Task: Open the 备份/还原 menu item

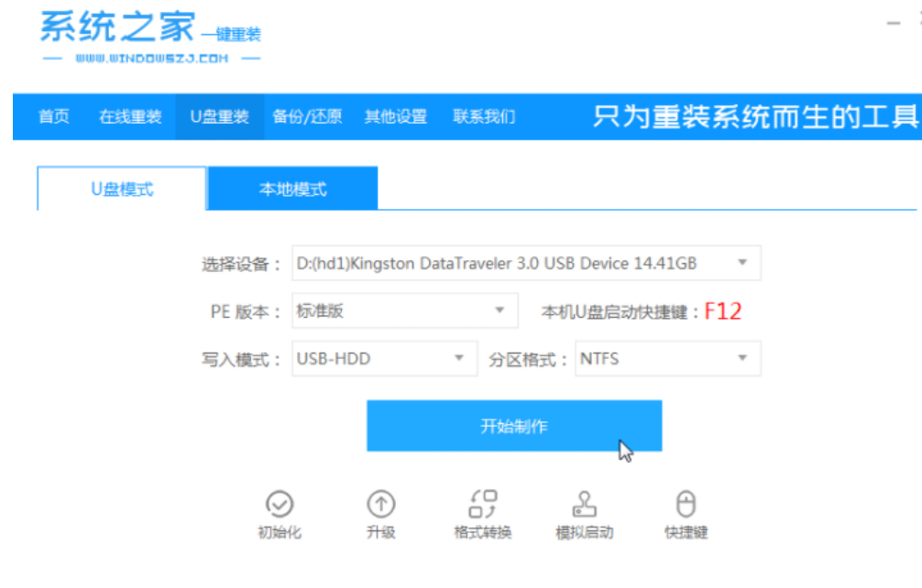Action: [307, 116]
